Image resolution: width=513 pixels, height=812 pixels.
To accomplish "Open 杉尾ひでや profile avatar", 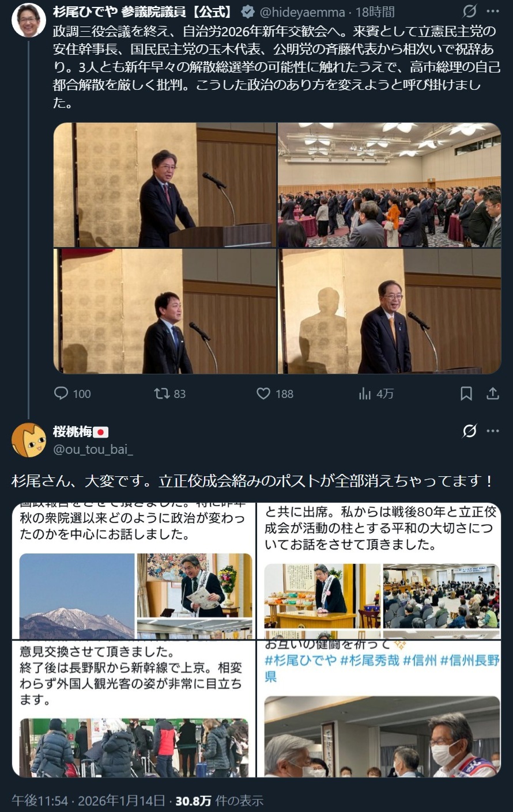I will tap(29, 20).
